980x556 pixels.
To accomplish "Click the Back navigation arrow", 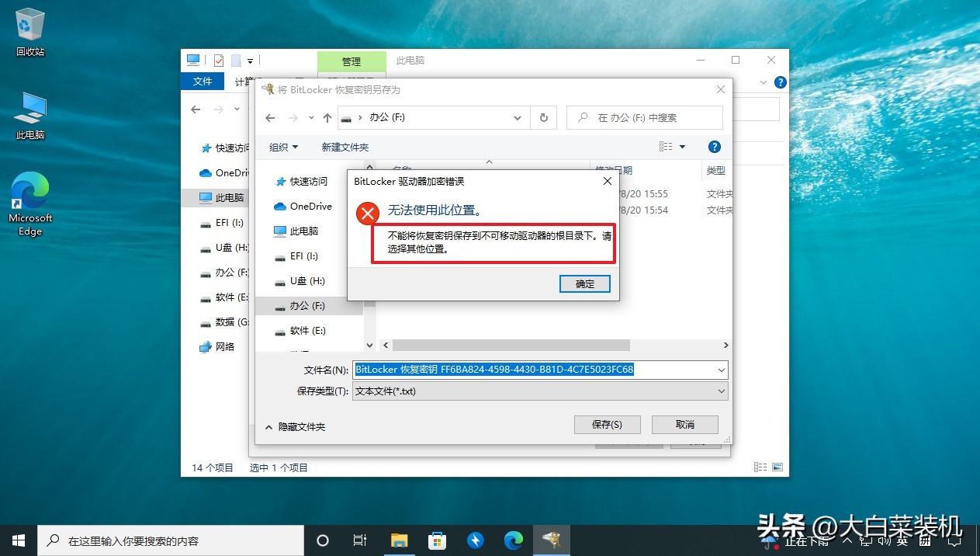I will coord(270,117).
